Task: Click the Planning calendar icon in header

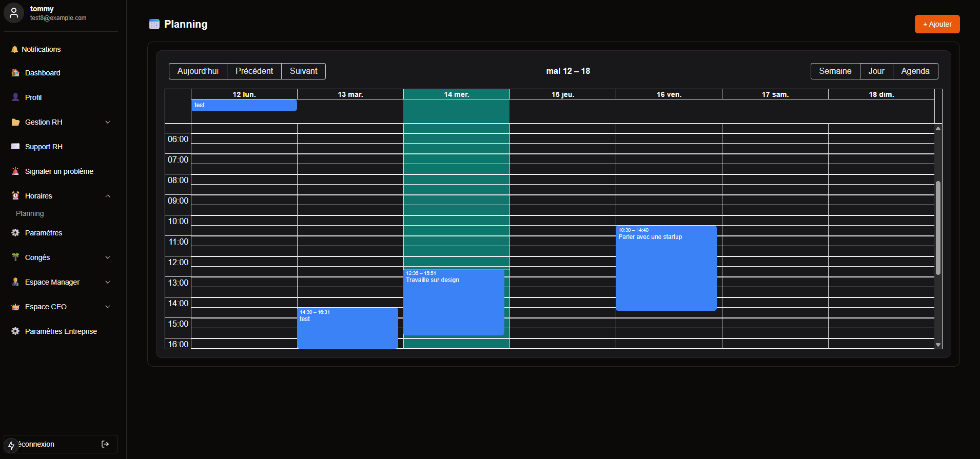Action: point(154,24)
